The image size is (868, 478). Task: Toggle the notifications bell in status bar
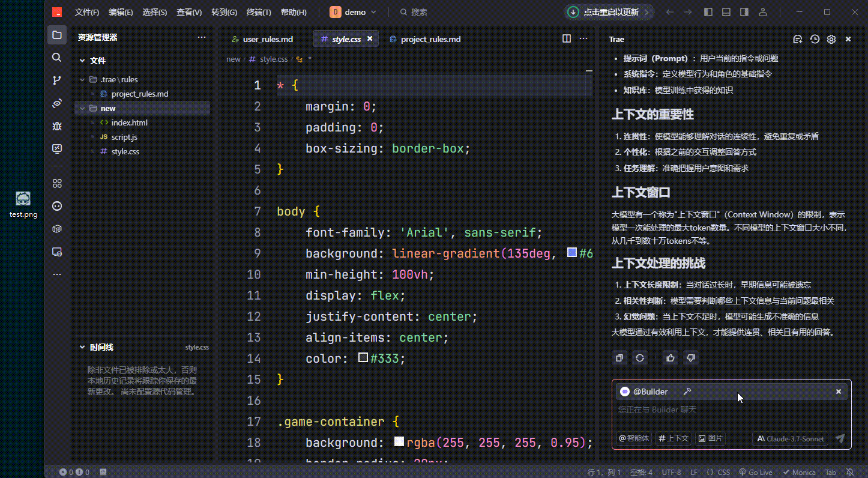coord(850,472)
